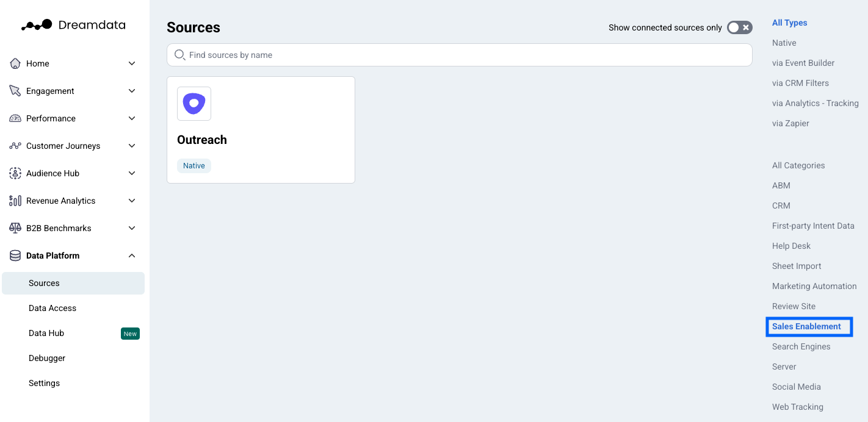
Task: Select the CRM category
Action: coord(781,206)
